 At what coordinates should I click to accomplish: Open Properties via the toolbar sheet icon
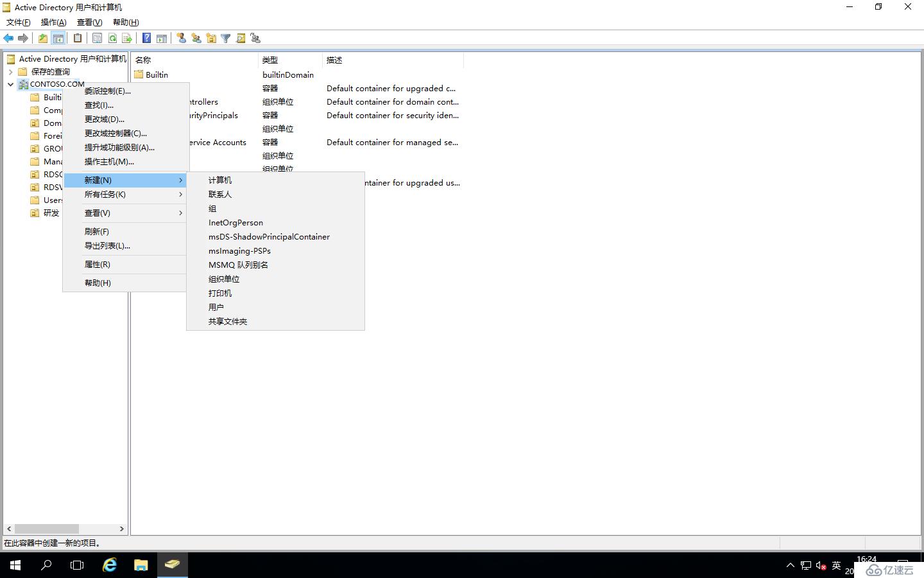click(97, 39)
